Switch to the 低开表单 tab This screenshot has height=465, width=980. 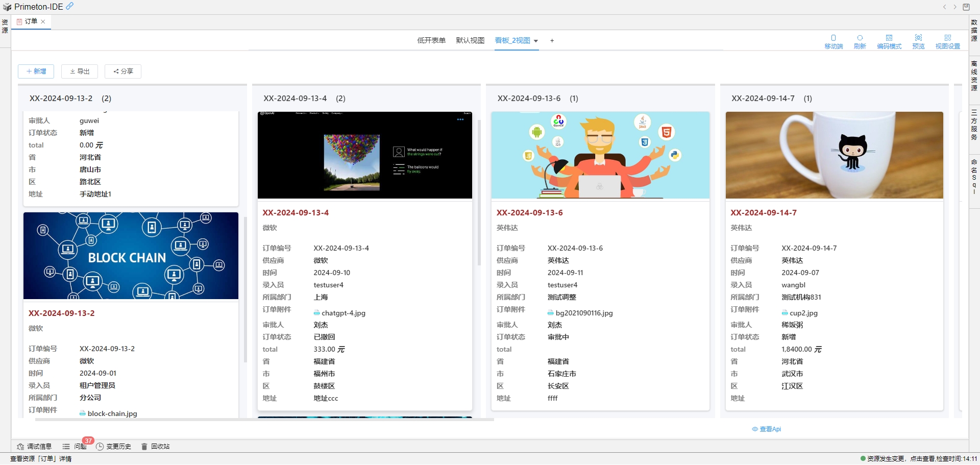tap(431, 40)
